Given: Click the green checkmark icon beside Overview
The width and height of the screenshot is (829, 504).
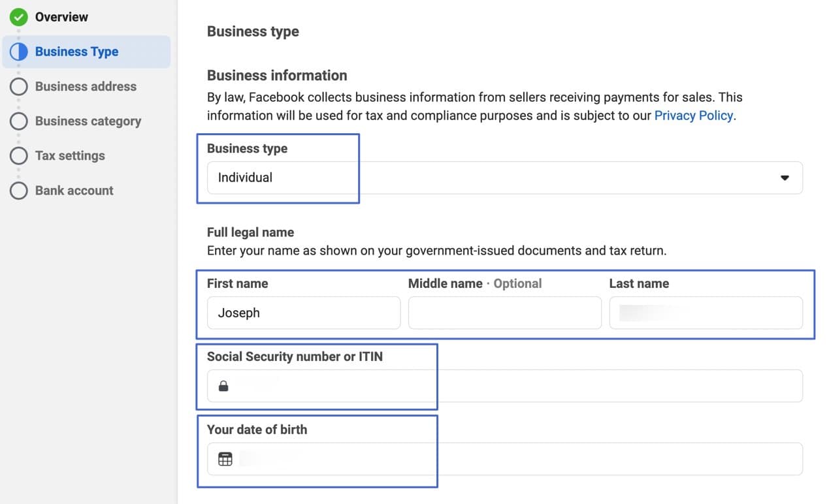Looking at the screenshot, I should 19,17.
